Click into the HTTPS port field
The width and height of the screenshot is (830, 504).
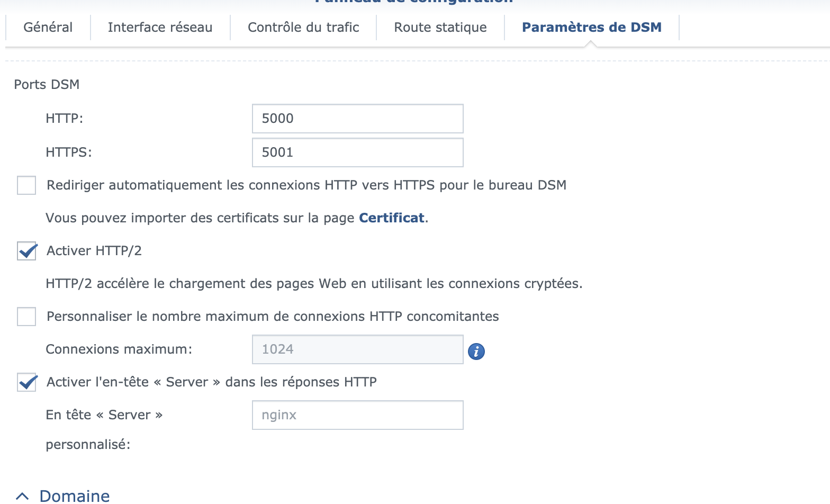(357, 152)
